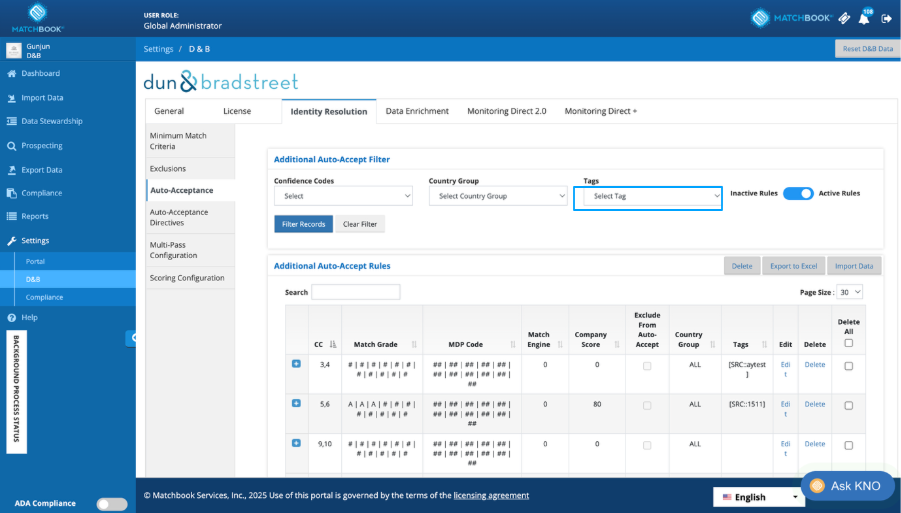This screenshot has height=513, width=901.
Task: Delete the CC 3,4 rule
Action: tap(815, 364)
